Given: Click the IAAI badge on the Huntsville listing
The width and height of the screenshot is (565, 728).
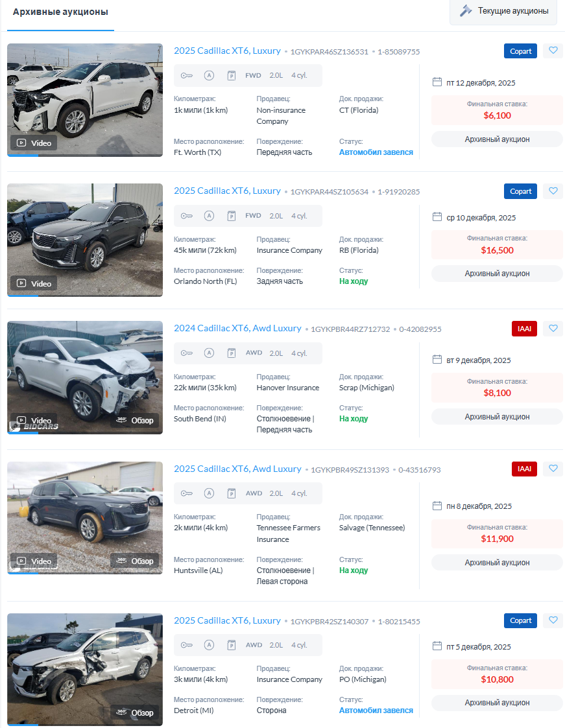Looking at the screenshot, I should click(524, 469).
